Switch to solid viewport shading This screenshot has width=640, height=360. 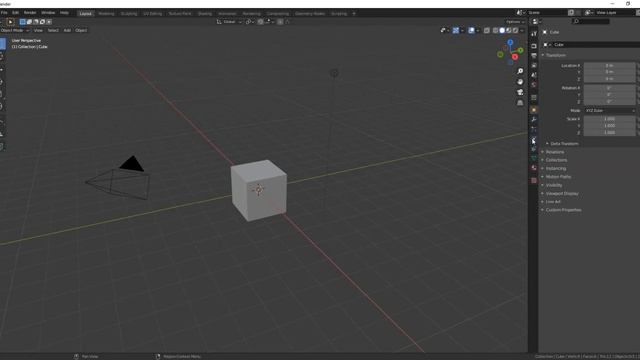point(502,30)
